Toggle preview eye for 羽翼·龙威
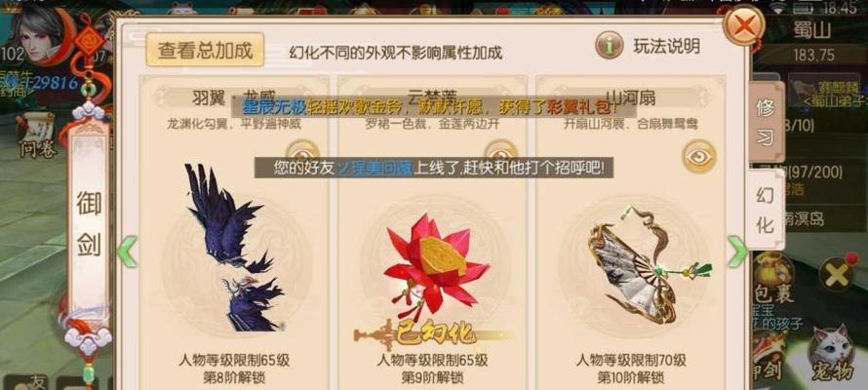 tap(302, 149)
